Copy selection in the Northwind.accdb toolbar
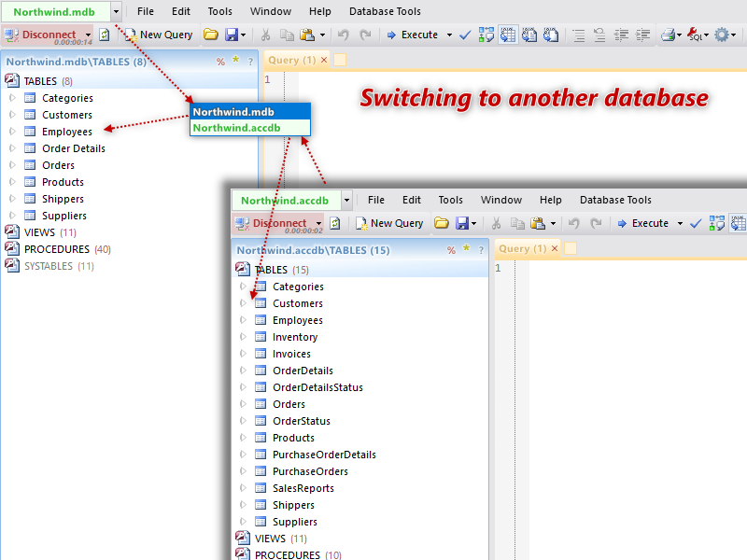 (x=517, y=223)
